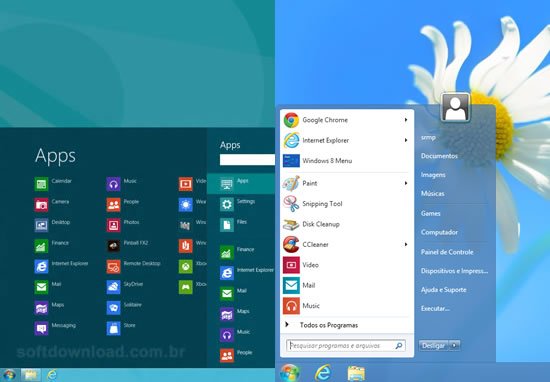This screenshot has height=382, width=550.
Task: Open Music tile in the large Apps grid
Action: coord(122,184)
